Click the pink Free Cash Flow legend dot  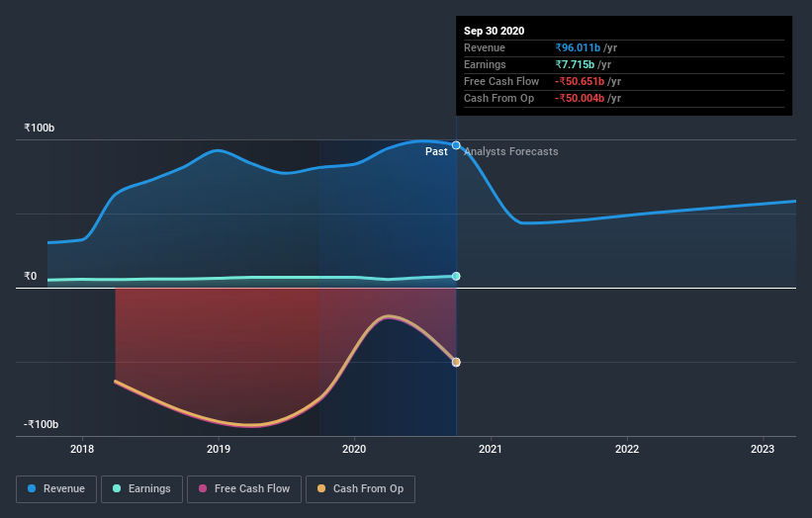pyautogui.click(x=203, y=488)
